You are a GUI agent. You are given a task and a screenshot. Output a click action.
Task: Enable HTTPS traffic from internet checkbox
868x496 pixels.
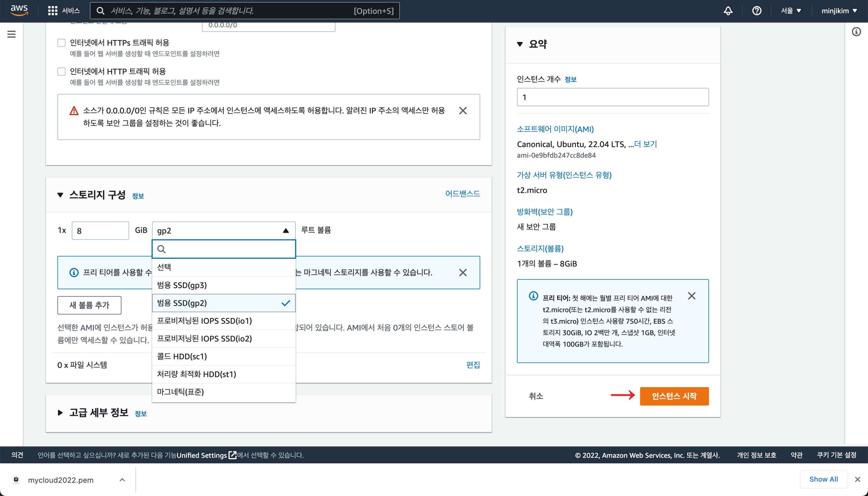[x=61, y=43]
